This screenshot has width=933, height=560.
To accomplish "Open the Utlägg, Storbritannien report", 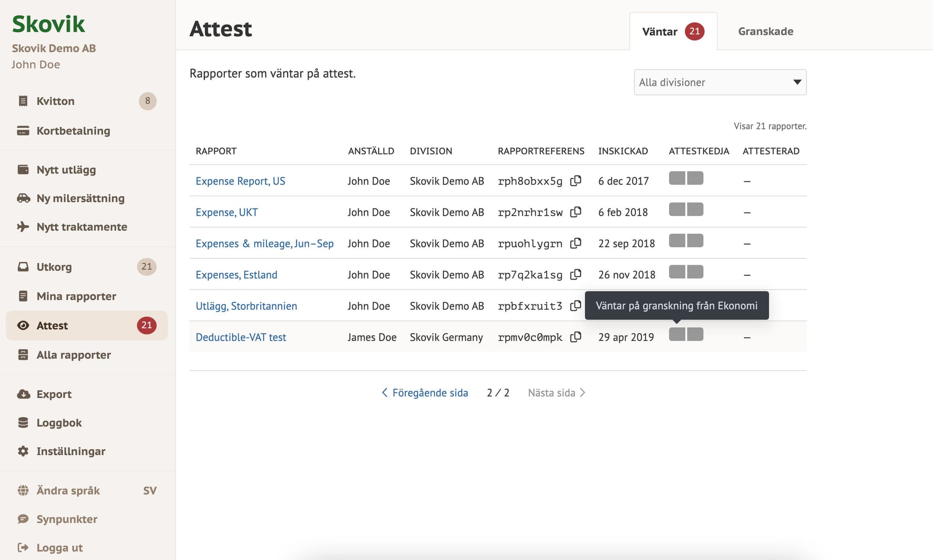I will [x=246, y=306].
